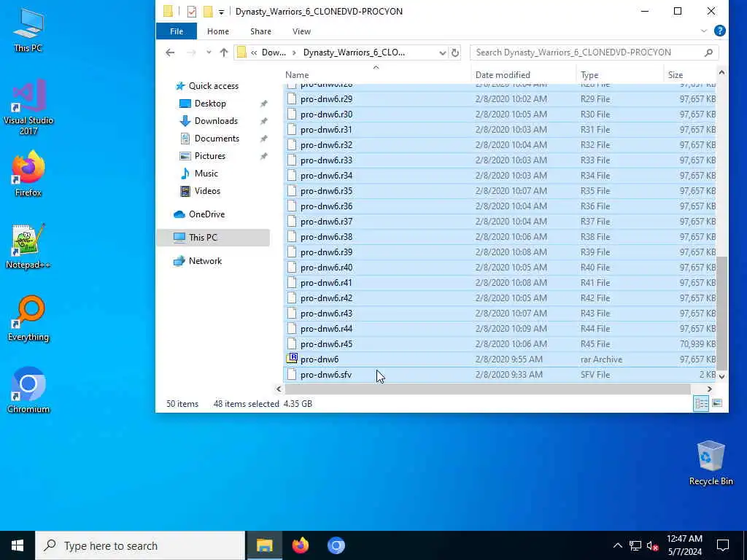Click New Folder quick access toolbar icon
The width and height of the screenshot is (747, 560).
[x=208, y=12]
